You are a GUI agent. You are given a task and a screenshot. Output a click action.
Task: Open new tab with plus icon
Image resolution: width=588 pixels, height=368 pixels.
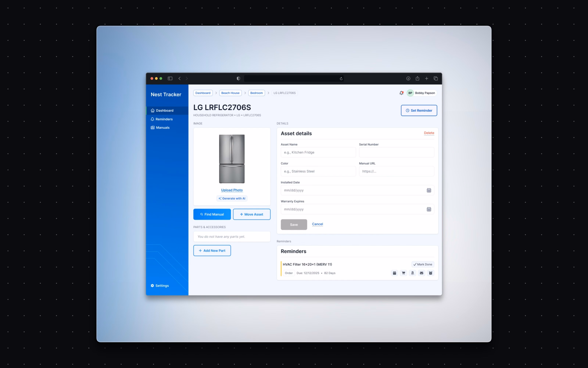(427, 78)
